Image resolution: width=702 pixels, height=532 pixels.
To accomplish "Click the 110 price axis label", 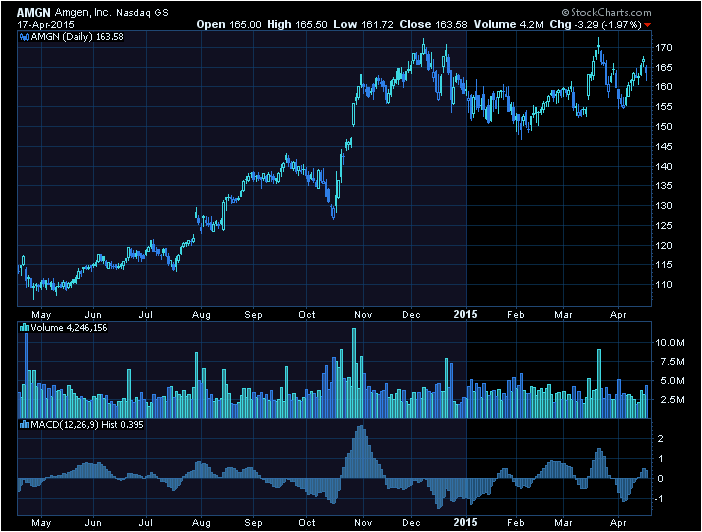I will [x=664, y=285].
